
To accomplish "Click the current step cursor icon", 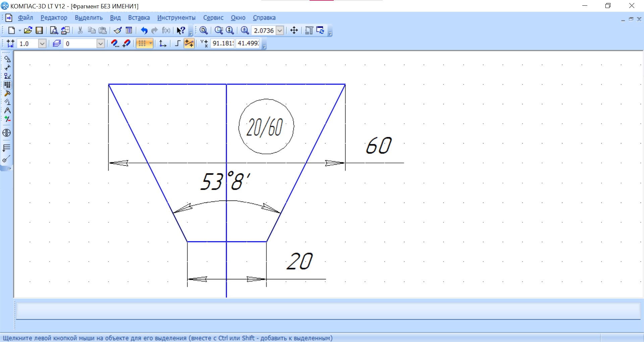I will pyautogui.click(x=10, y=44).
